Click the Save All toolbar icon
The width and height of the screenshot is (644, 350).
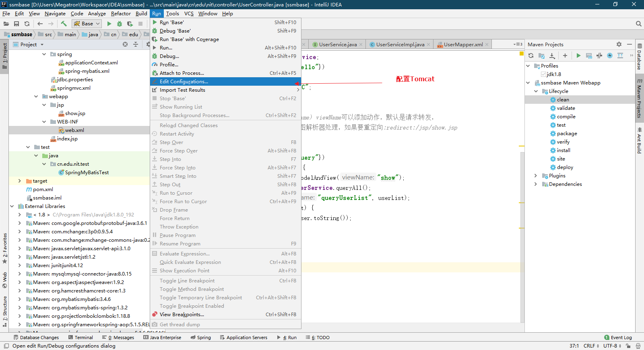click(x=17, y=24)
